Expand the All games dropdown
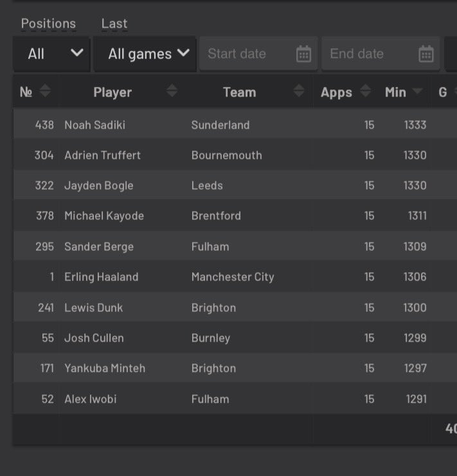This screenshot has width=457, height=476. point(145,54)
